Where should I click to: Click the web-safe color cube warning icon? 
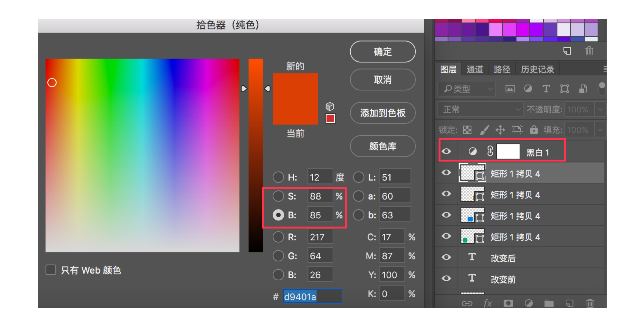point(330,106)
